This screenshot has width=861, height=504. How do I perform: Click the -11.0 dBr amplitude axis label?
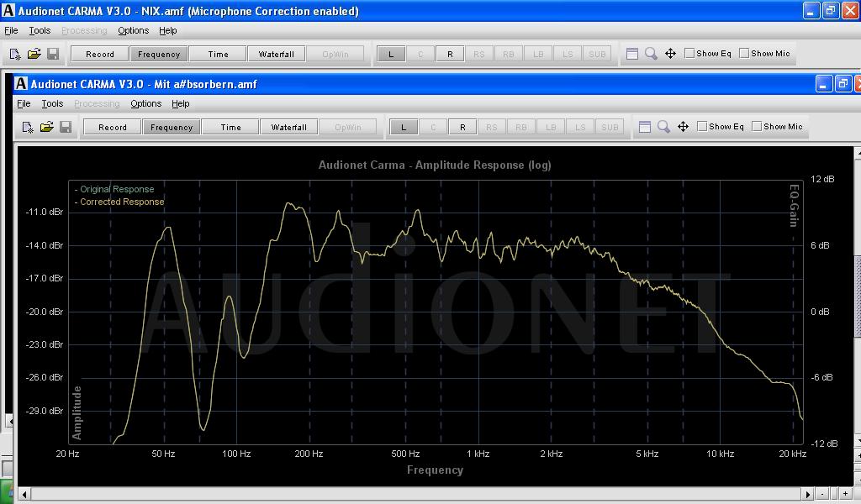click(x=45, y=212)
